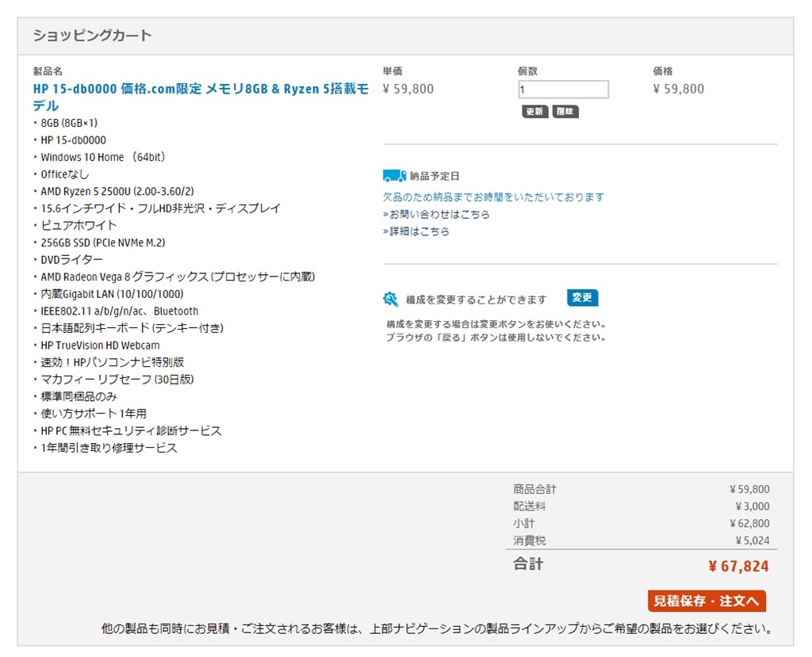Viewport: 812px width, 657px height.
Task: Click the 見積保存・注文へ order button
Action: (707, 601)
